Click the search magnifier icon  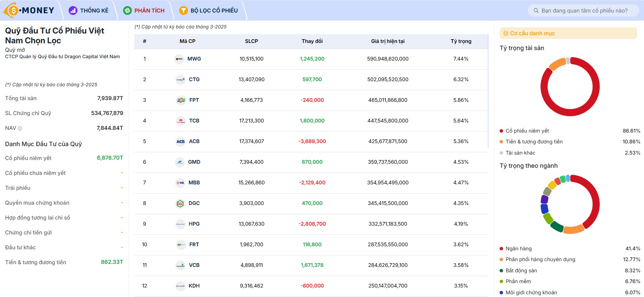click(x=536, y=10)
